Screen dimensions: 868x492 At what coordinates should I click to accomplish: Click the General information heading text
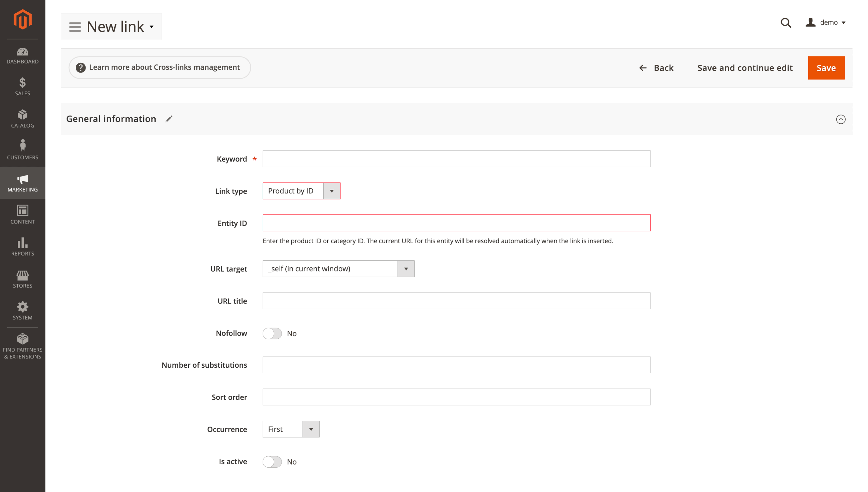pos(111,119)
